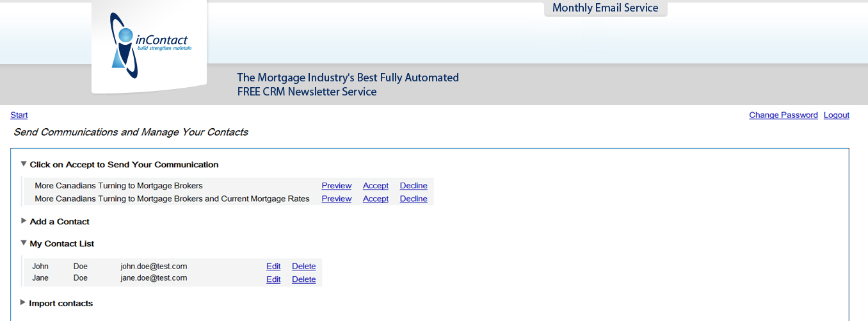Preview More Canadians Turning to Mortgage Brokers
The height and width of the screenshot is (321, 868).
[x=337, y=186]
